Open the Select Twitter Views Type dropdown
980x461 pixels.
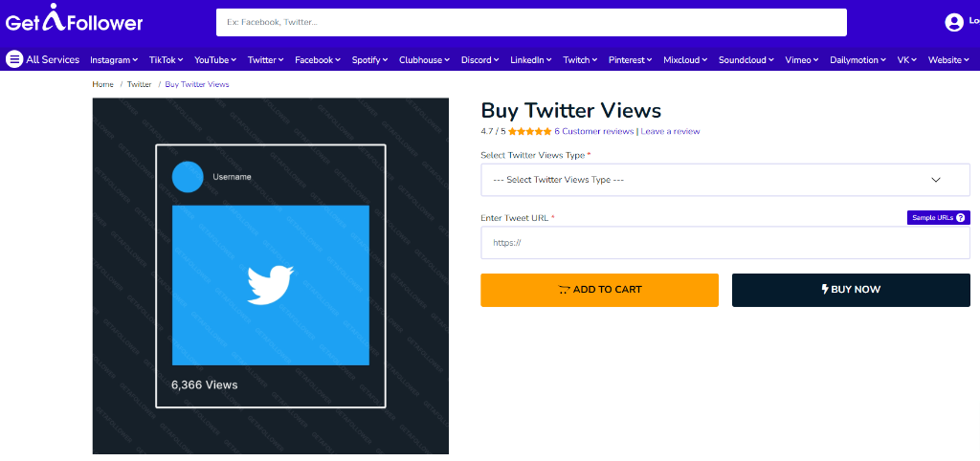725,180
